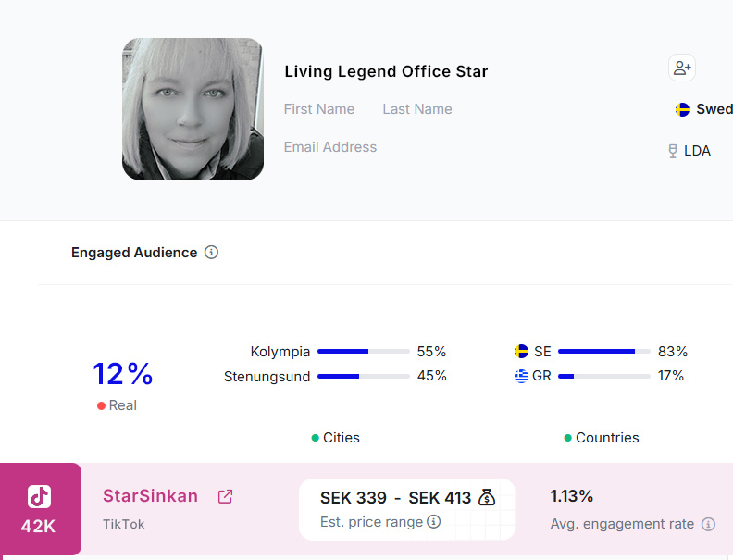Click the Email Address field
Viewport: 733px width, 560px height.
point(330,147)
